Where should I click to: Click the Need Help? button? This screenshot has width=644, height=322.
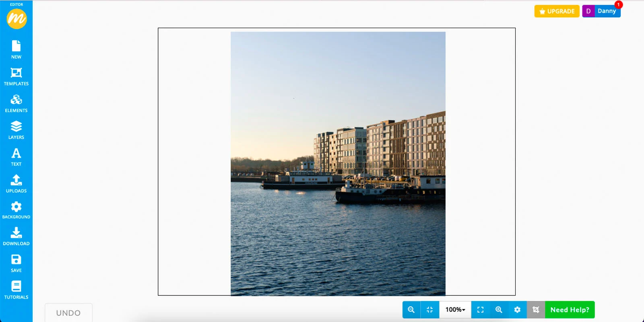570,310
